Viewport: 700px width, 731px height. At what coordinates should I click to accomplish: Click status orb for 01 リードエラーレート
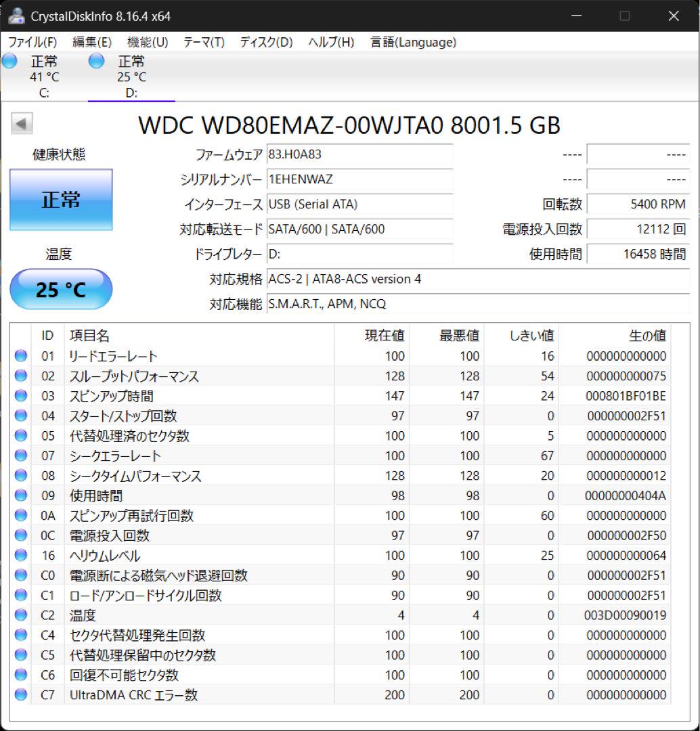21,356
